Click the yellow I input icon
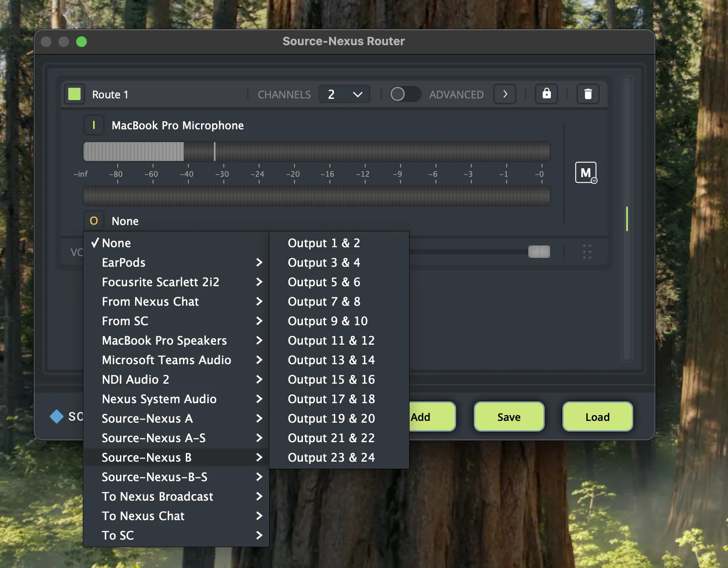The height and width of the screenshot is (568, 728). tap(94, 125)
